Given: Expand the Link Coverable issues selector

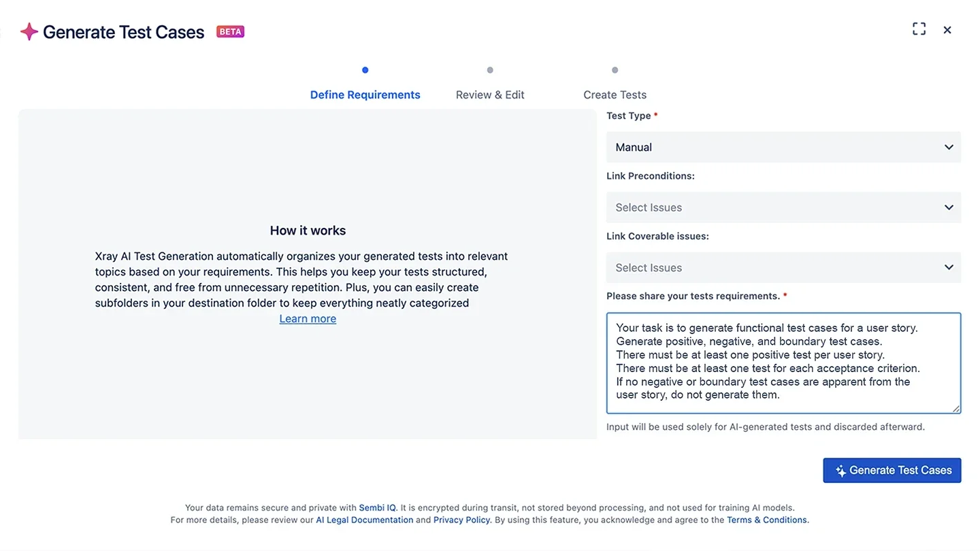Looking at the screenshot, I should [x=783, y=267].
